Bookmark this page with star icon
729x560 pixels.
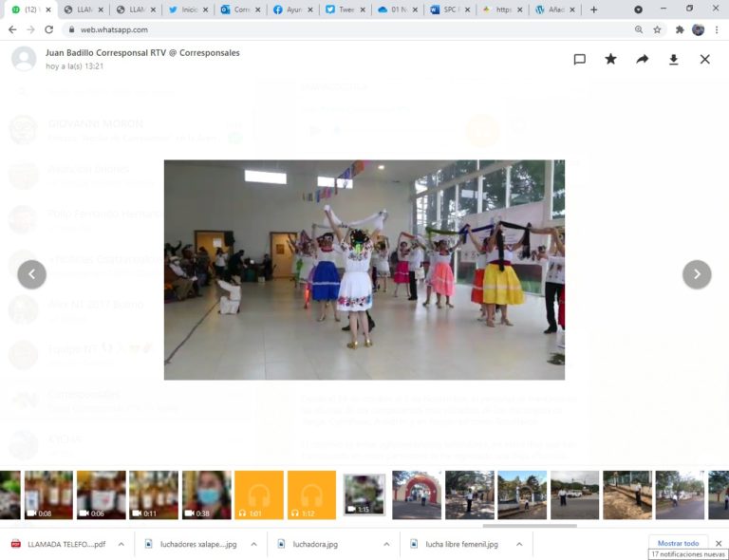pyautogui.click(x=657, y=29)
